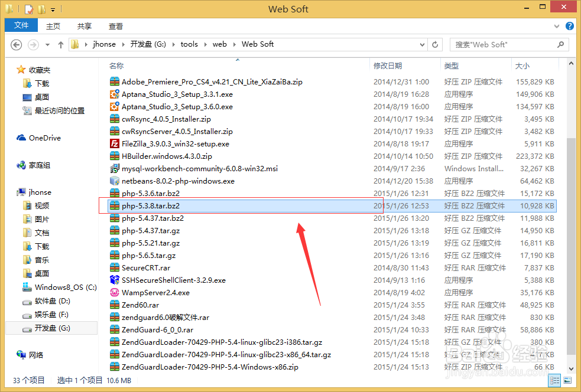Open 娱乐盘 (F:) drive
This screenshot has width=581, height=392.
point(46,315)
